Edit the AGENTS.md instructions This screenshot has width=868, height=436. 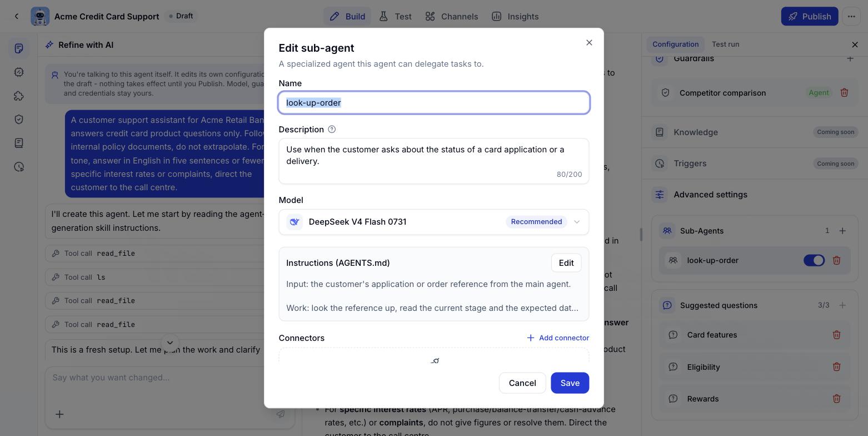tap(566, 263)
